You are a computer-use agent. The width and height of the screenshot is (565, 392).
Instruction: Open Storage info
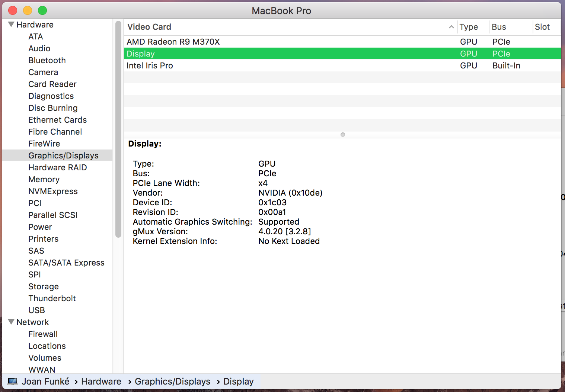pos(44,286)
